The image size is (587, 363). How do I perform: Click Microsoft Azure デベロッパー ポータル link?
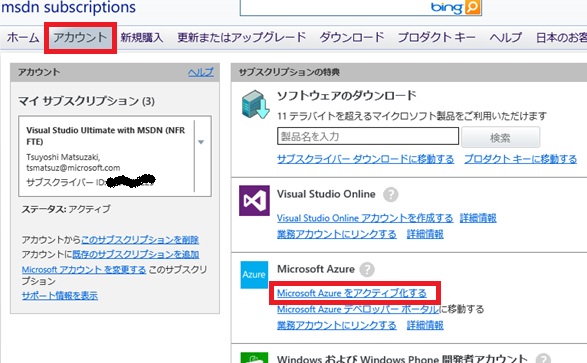click(x=358, y=309)
